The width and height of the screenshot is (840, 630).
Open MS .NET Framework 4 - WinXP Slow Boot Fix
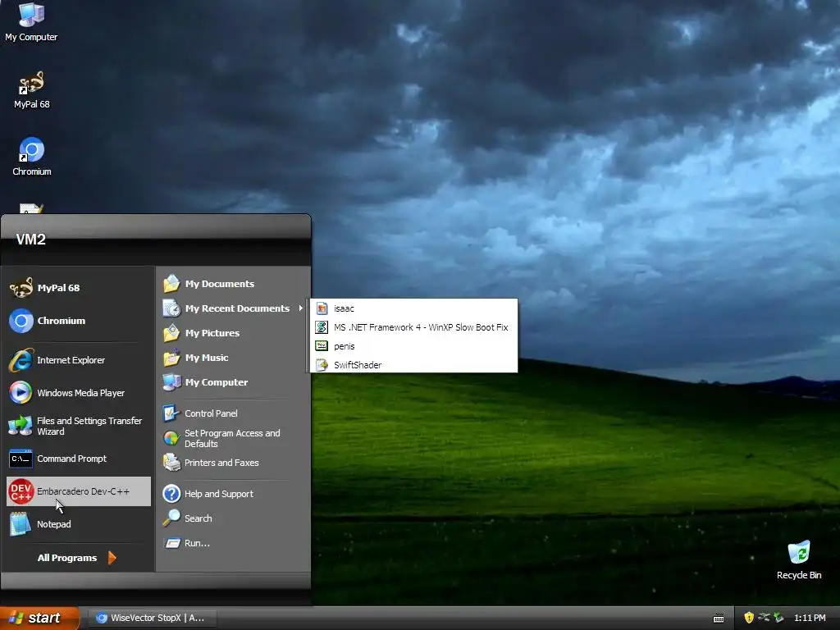[413, 326]
